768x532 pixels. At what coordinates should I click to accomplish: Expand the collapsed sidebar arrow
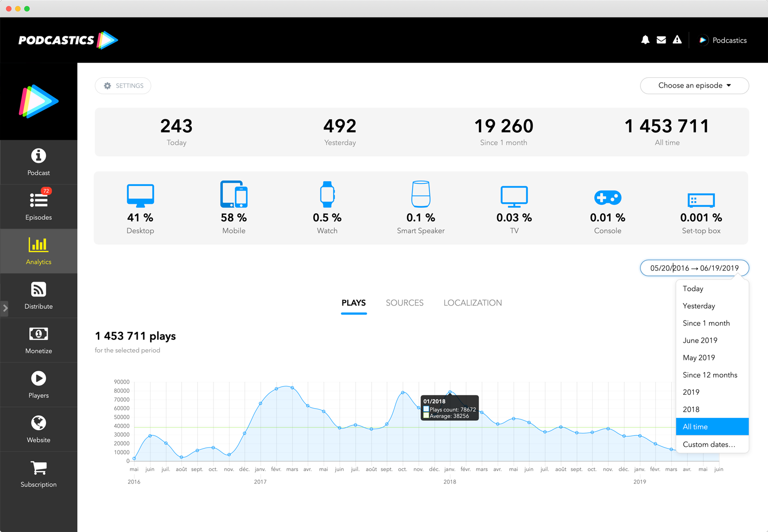click(5, 308)
